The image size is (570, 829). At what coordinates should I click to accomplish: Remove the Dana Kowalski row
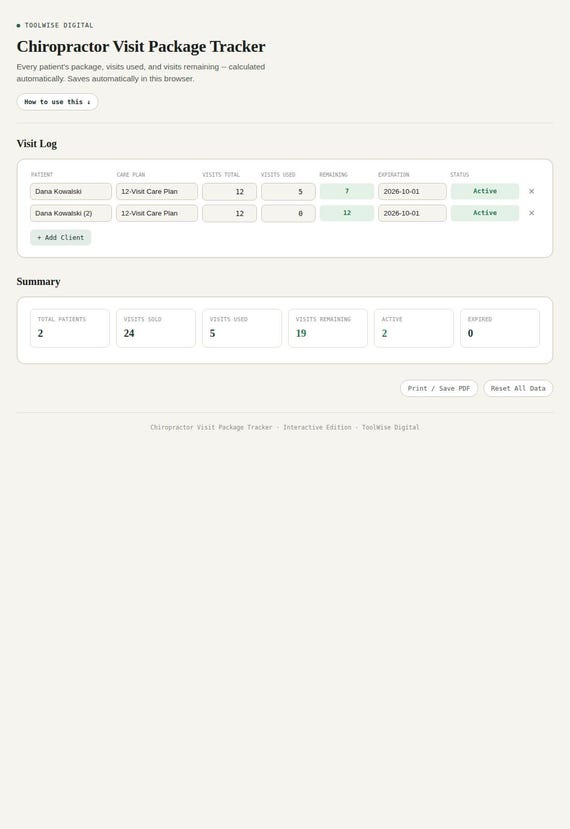click(531, 191)
